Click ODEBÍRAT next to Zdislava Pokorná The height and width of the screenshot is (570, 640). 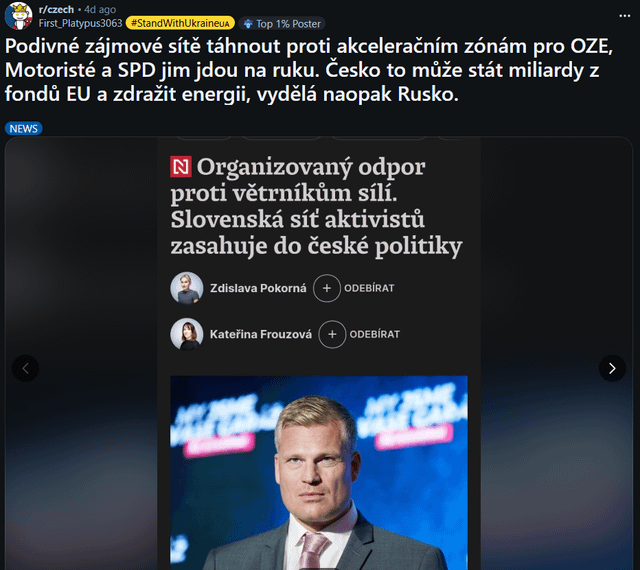[x=369, y=288]
